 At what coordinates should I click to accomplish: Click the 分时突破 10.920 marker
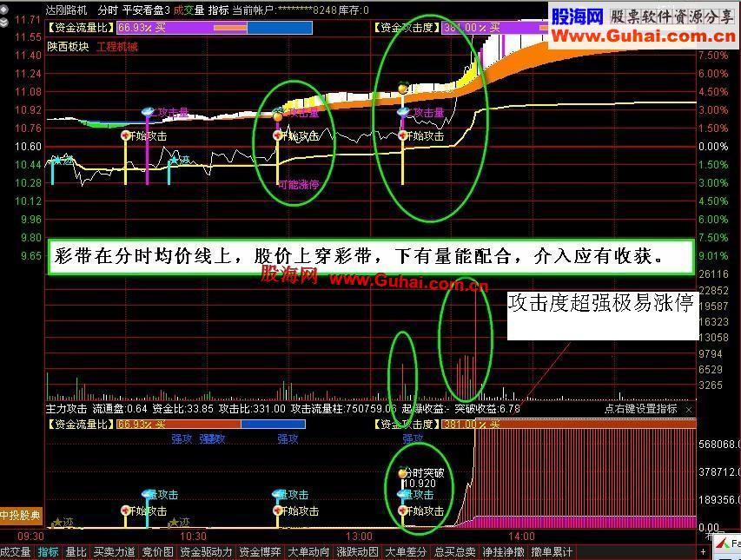(x=422, y=478)
